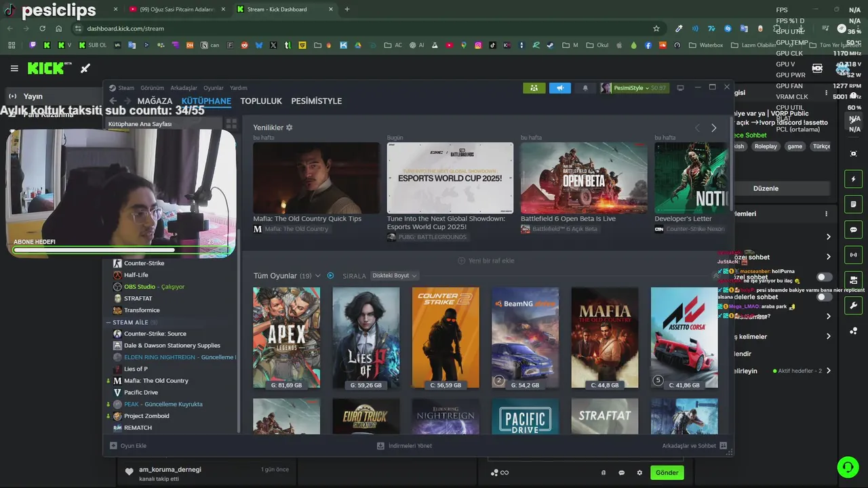Go back in Steam navigation
Viewport: 868px width, 488px height.
pos(113,101)
